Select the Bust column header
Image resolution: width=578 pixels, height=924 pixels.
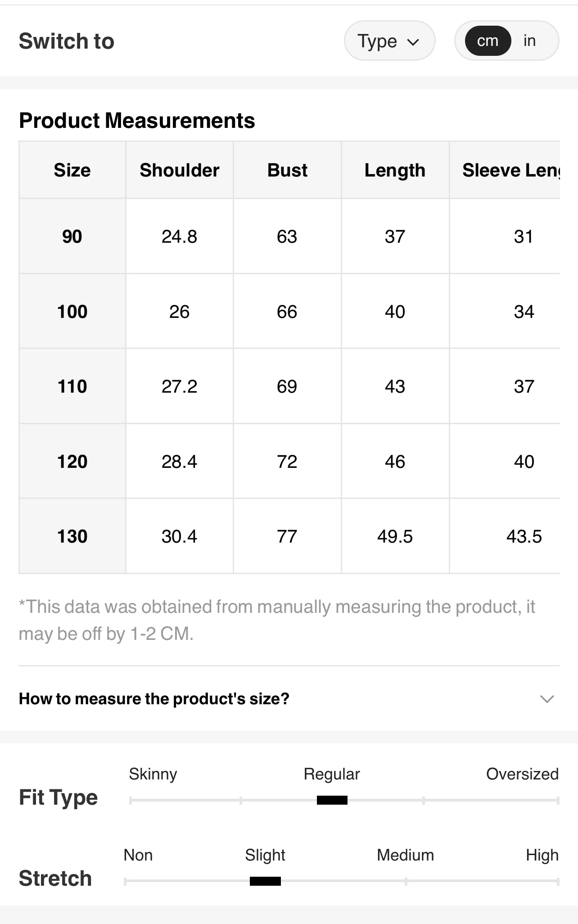tap(287, 170)
